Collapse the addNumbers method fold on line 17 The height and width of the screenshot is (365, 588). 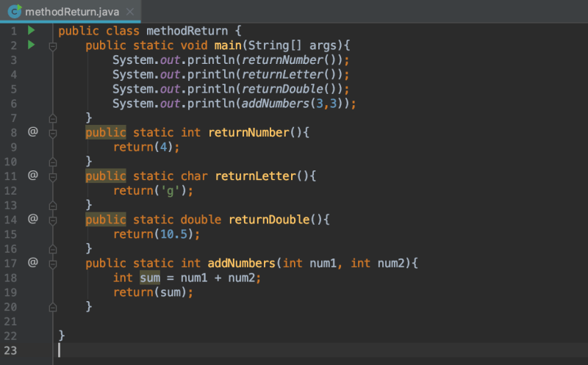[53, 264]
